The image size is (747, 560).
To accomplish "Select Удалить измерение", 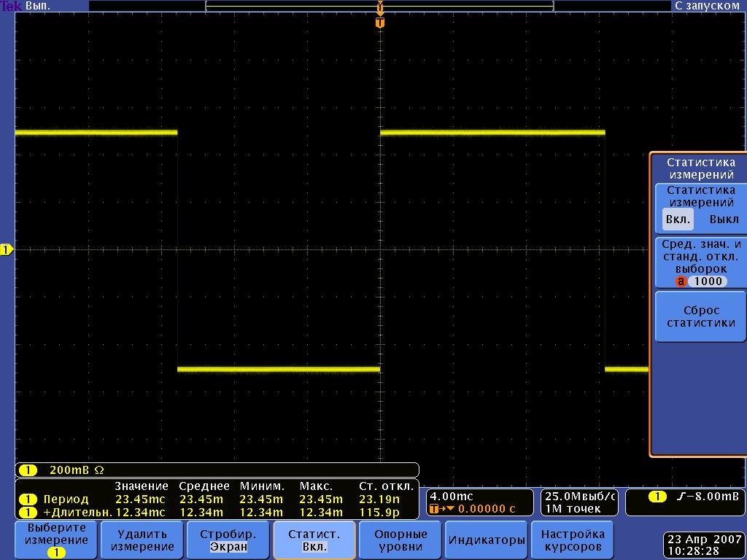I will pos(142,540).
